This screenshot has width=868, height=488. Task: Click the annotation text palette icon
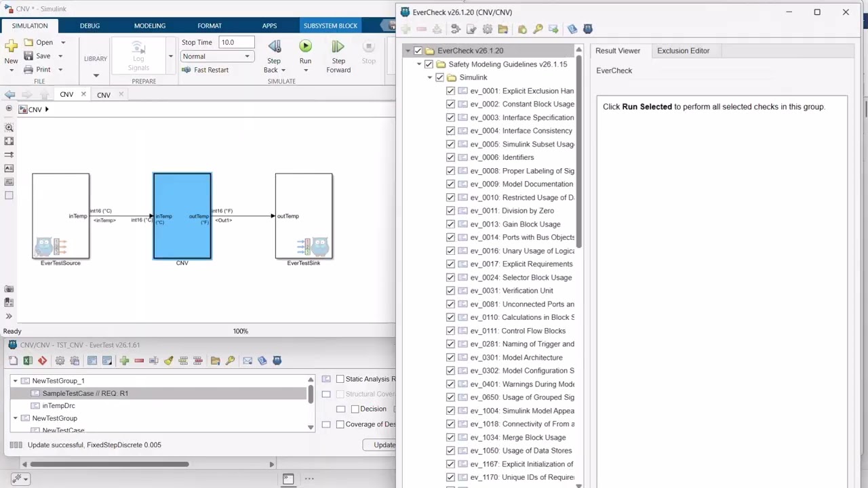pos(9,168)
